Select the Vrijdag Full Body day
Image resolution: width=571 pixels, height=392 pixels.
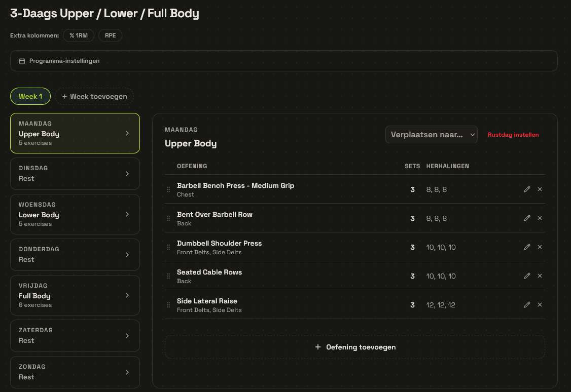[x=75, y=295]
